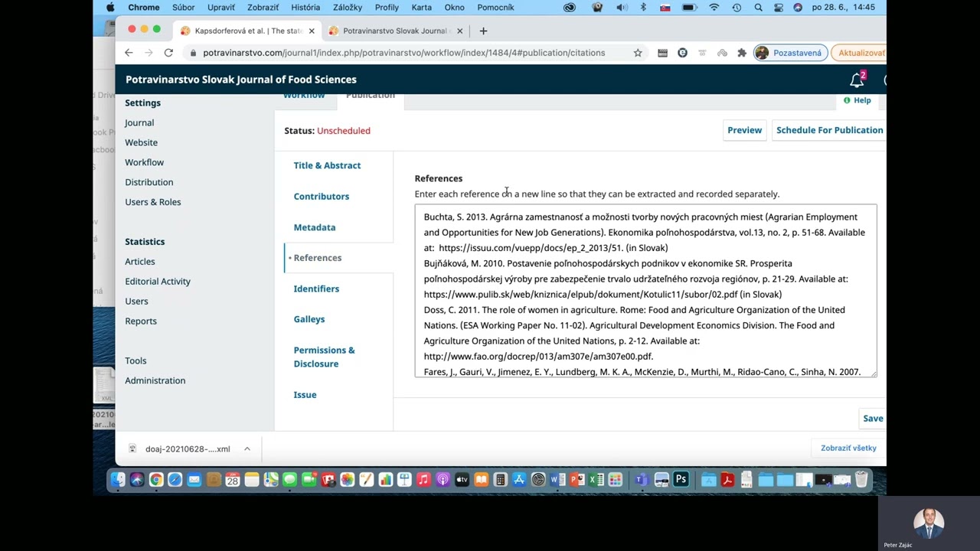Open Users & Roles in sidebar
This screenshot has height=551, width=980.
pyautogui.click(x=153, y=202)
